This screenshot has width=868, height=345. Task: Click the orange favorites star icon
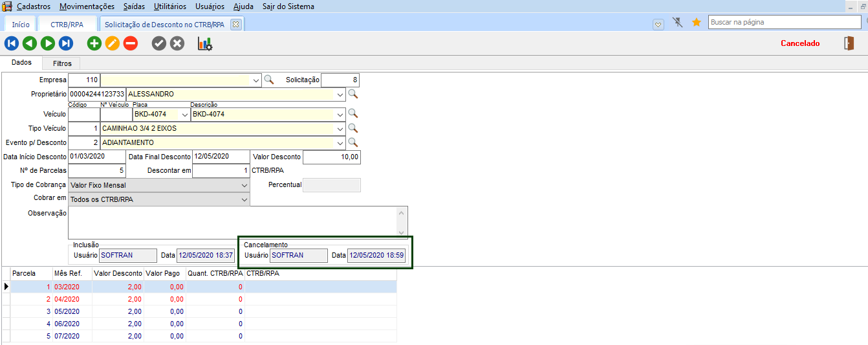click(697, 23)
